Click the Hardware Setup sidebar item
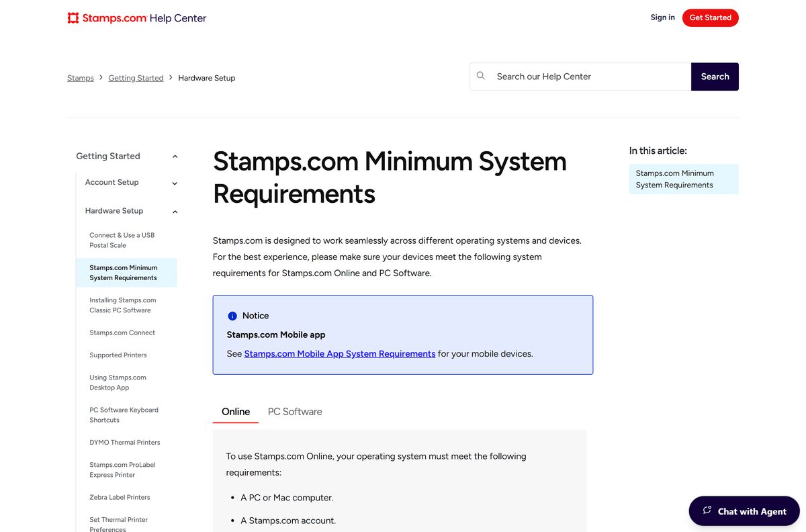Image resolution: width=806 pixels, height=532 pixels. [114, 210]
